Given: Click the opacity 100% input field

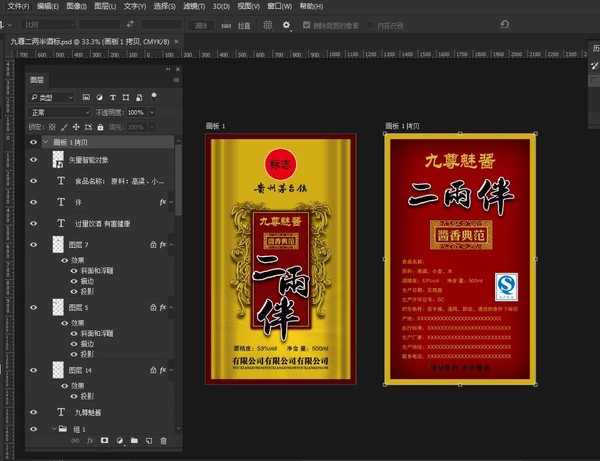Looking at the screenshot, I should (136, 112).
